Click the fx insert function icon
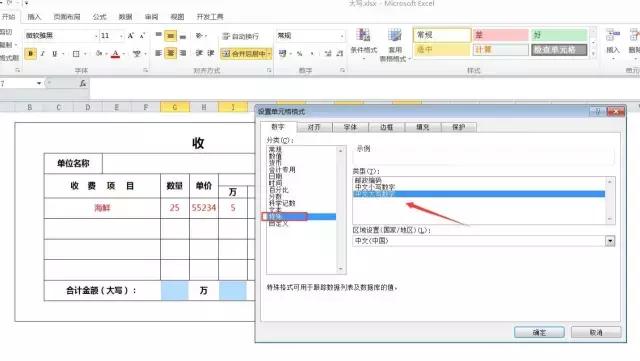This screenshot has width=640, height=361. 83,83
